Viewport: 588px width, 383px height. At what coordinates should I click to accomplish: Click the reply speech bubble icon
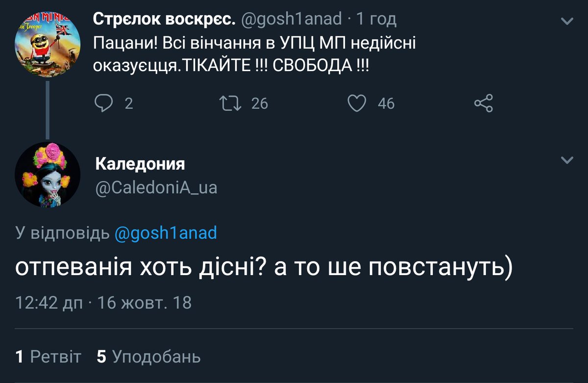104,103
